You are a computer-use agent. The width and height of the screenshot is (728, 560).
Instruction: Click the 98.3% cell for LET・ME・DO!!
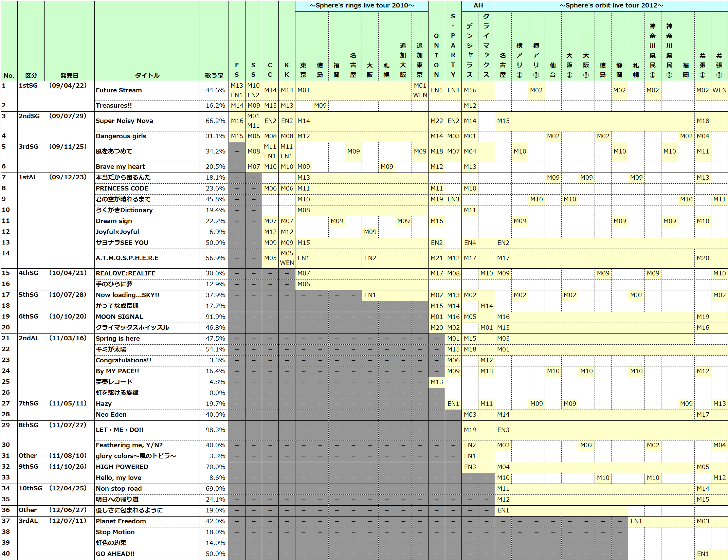point(215,430)
